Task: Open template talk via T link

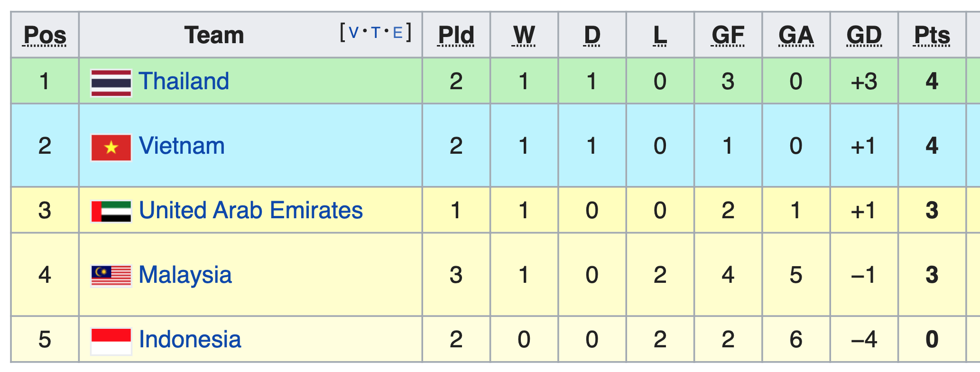Action: pos(376,33)
